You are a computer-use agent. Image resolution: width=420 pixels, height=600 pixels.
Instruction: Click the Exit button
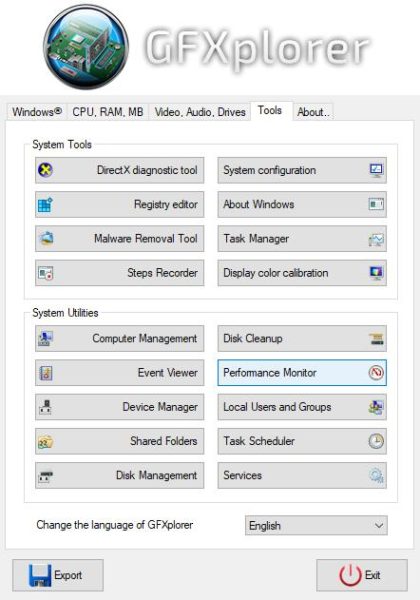(361, 575)
